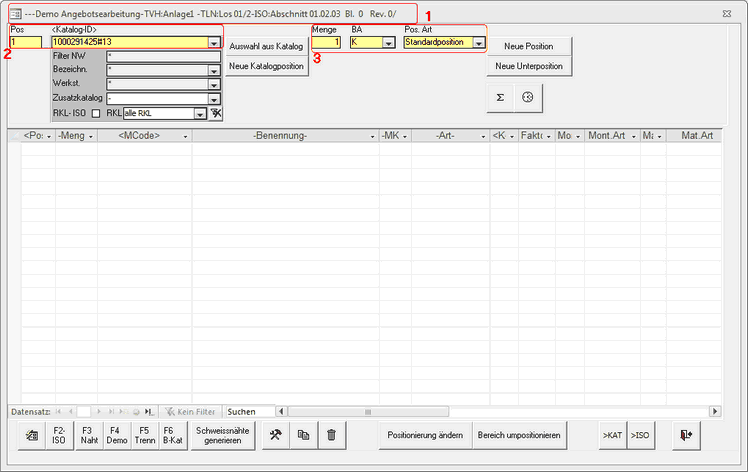This screenshot has height=472, width=748.
Task: Open the Katalog-ID dropdown
Action: [x=214, y=43]
